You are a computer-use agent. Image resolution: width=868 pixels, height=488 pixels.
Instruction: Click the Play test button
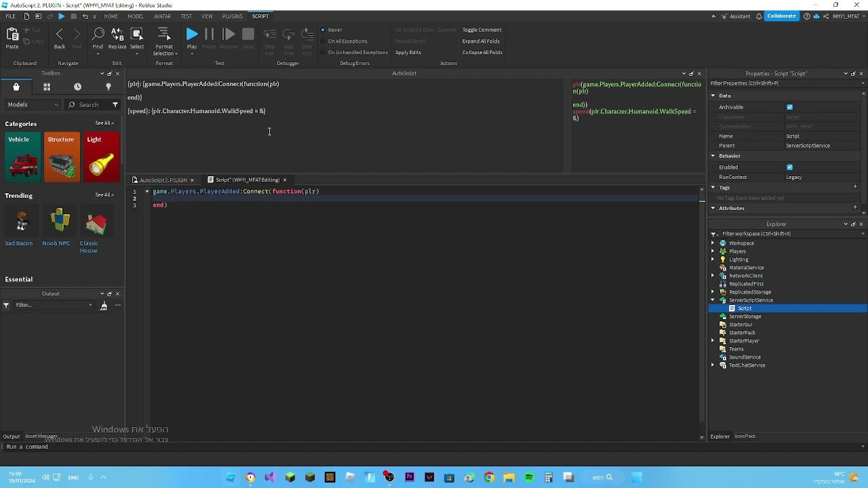(192, 35)
